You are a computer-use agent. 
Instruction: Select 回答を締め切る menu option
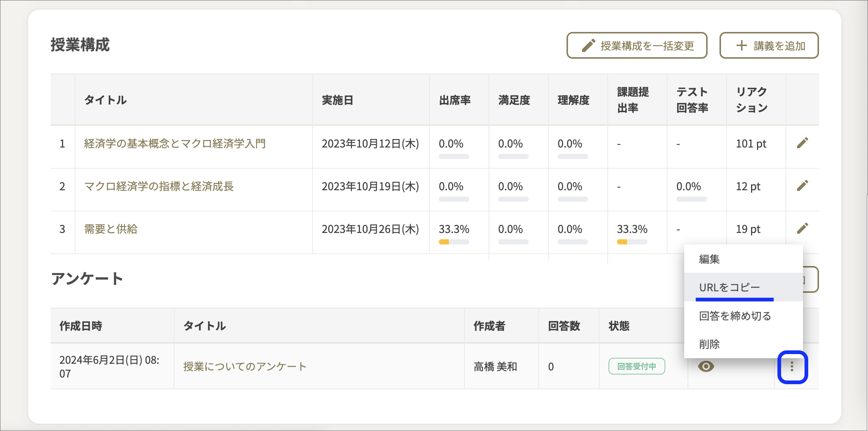[x=735, y=316]
